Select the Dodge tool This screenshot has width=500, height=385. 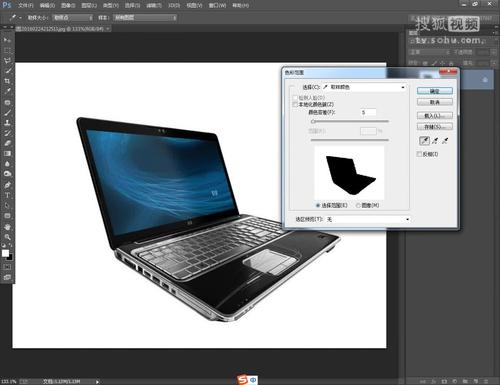[7, 174]
